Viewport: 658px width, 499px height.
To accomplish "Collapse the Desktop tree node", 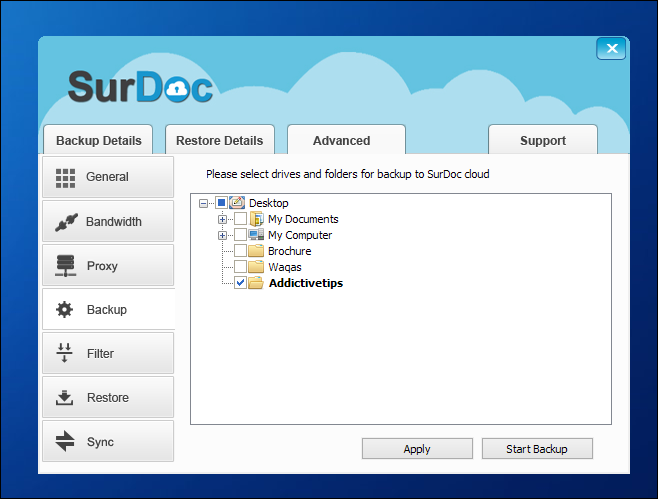I will 204,203.
